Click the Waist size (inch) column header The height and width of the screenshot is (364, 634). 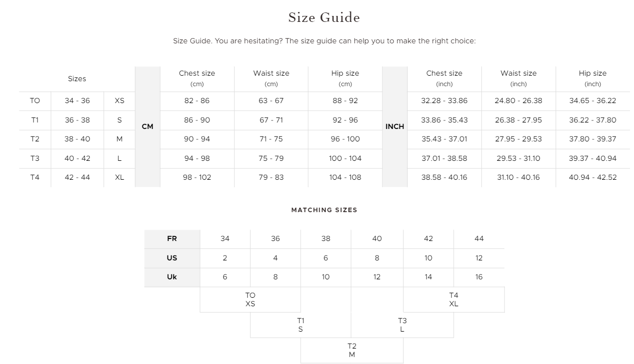[x=518, y=78]
